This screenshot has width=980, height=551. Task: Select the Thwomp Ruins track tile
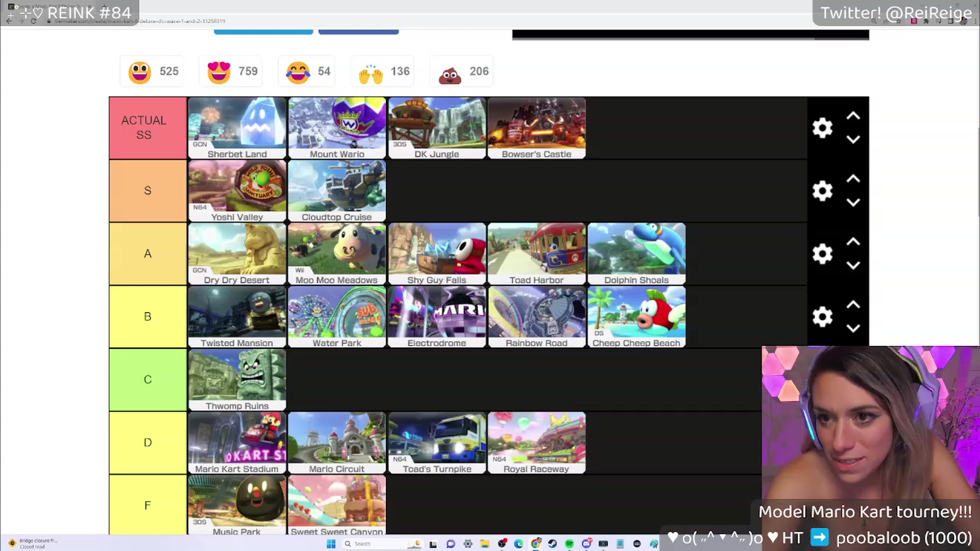point(237,380)
